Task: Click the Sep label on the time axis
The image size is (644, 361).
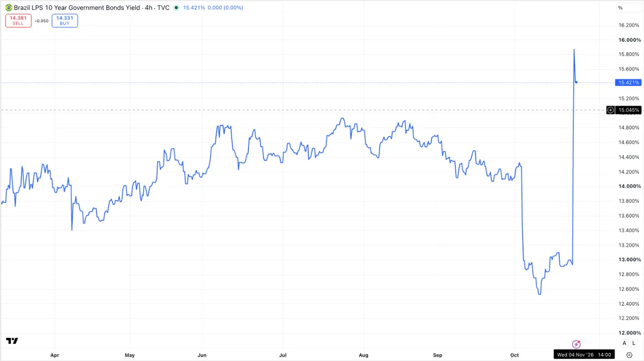Action: (437, 355)
